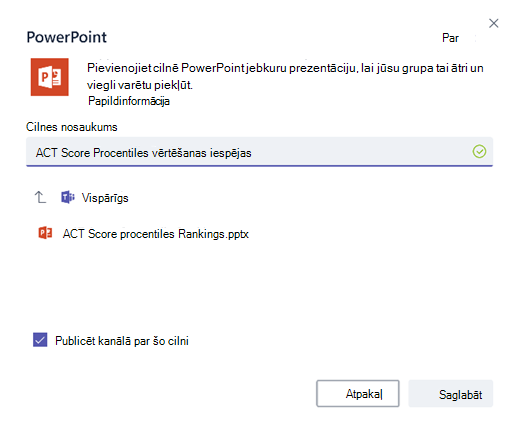Go up one folder level arrow

tap(40, 197)
